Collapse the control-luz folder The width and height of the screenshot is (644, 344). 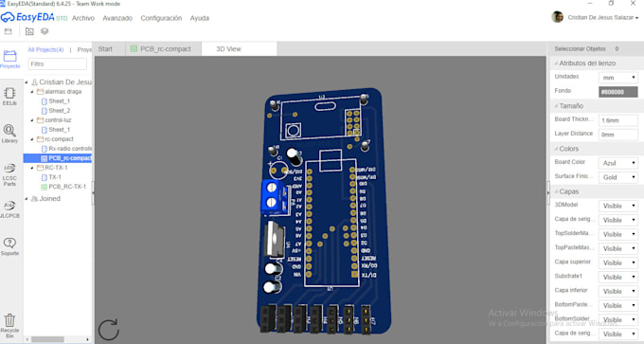click(32, 120)
